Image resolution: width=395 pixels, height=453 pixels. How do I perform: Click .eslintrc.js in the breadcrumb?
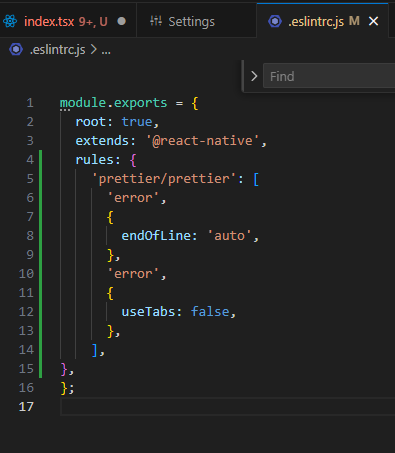(x=57, y=50)
